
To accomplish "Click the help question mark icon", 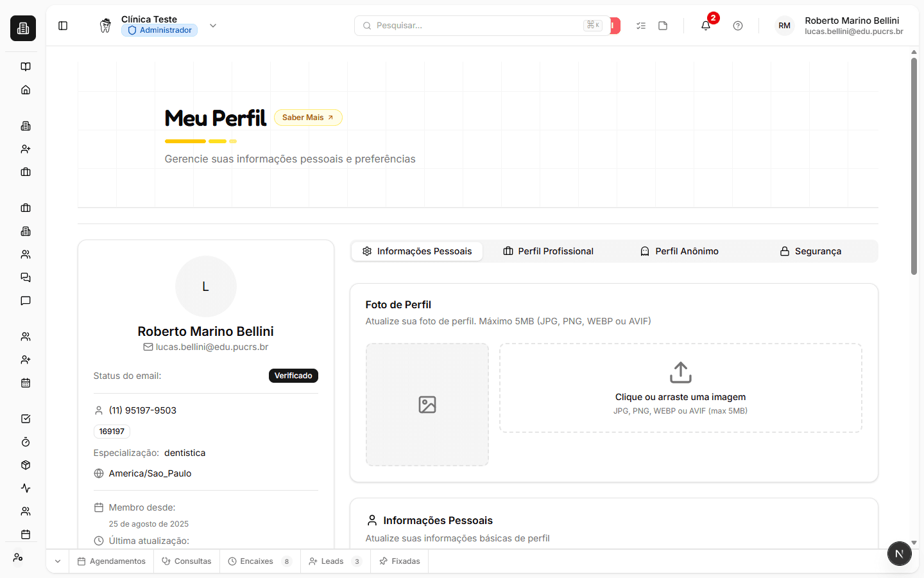I will click(x=737, y=25).
